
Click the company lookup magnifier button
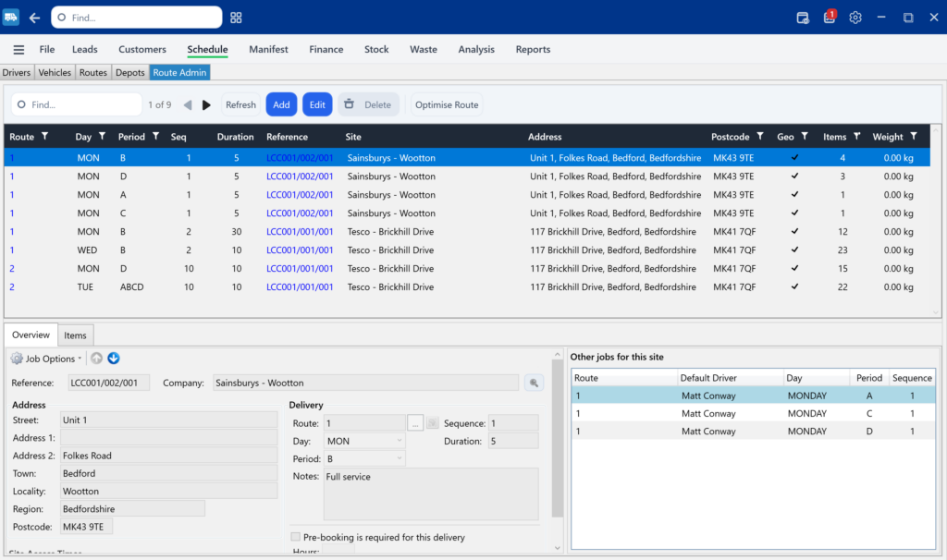(534, 383)
